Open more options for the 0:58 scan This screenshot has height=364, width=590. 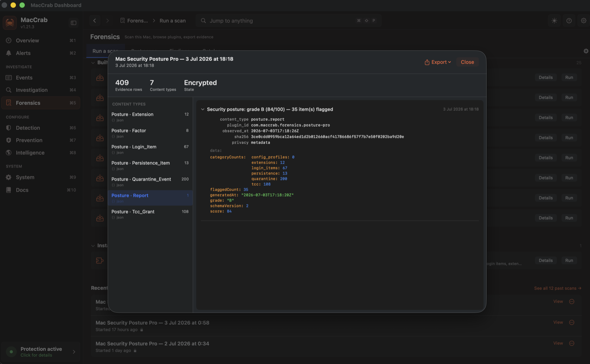click(x=572, y=322)
